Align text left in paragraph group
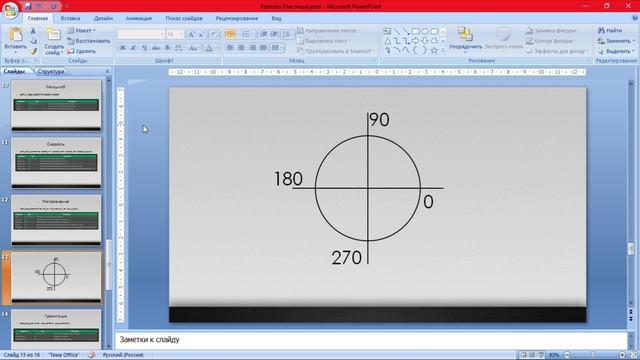This screenshot has width=640, height=360. pyautogui.click(x=230, y=48)
